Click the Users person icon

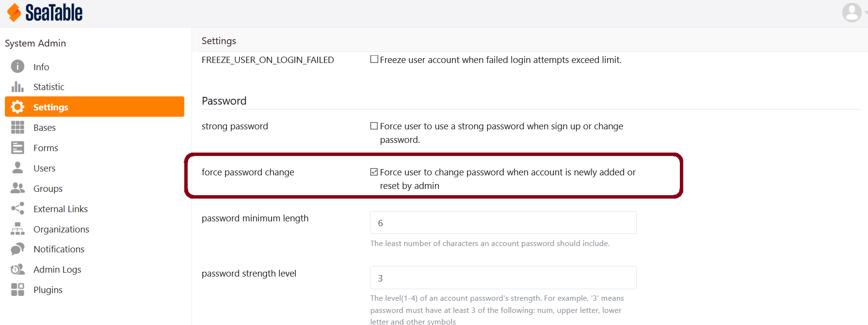[17, 168]
